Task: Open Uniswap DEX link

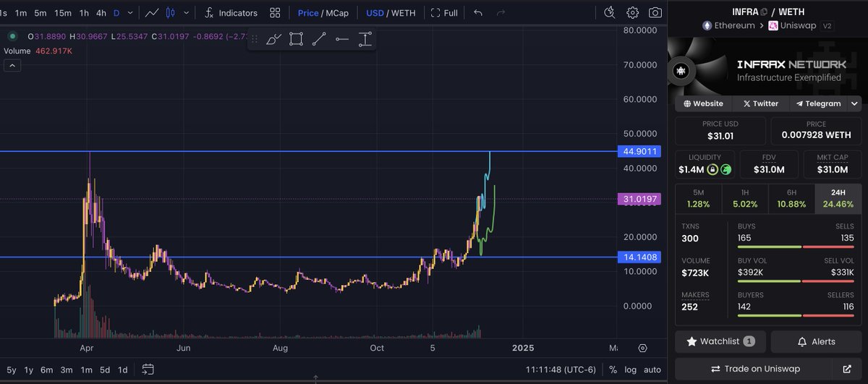Action: click(792, 25)
